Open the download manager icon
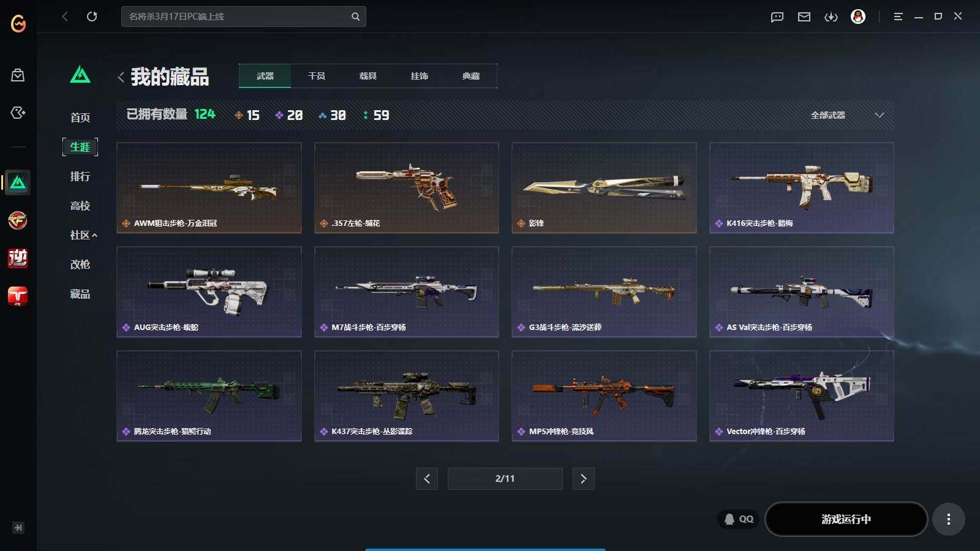The width and height of the screenshot is (980, 551). [x=831, y=17]
